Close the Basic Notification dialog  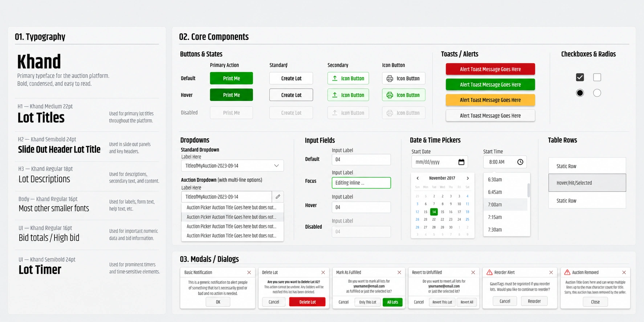(249, 272)
